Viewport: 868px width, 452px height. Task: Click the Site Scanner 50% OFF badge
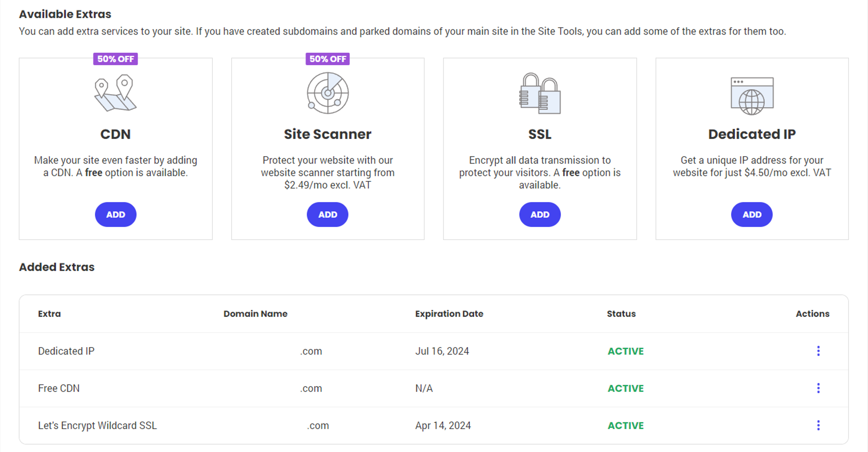327,59
